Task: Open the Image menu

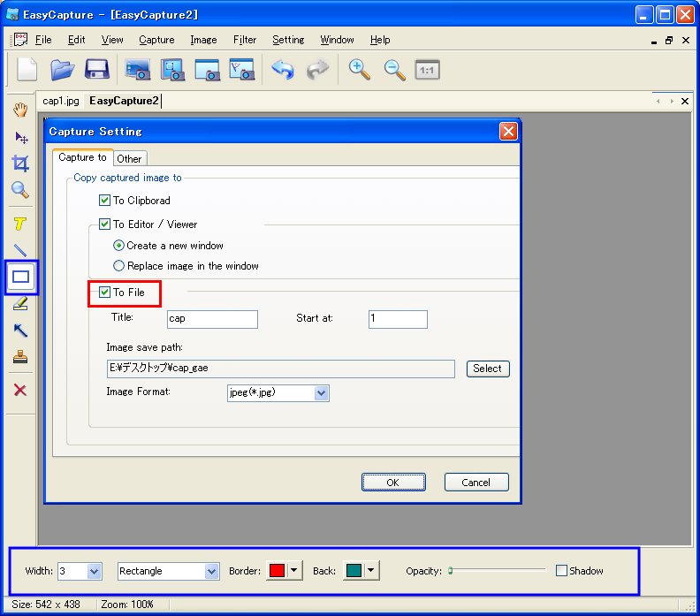Action: (203, 40)
